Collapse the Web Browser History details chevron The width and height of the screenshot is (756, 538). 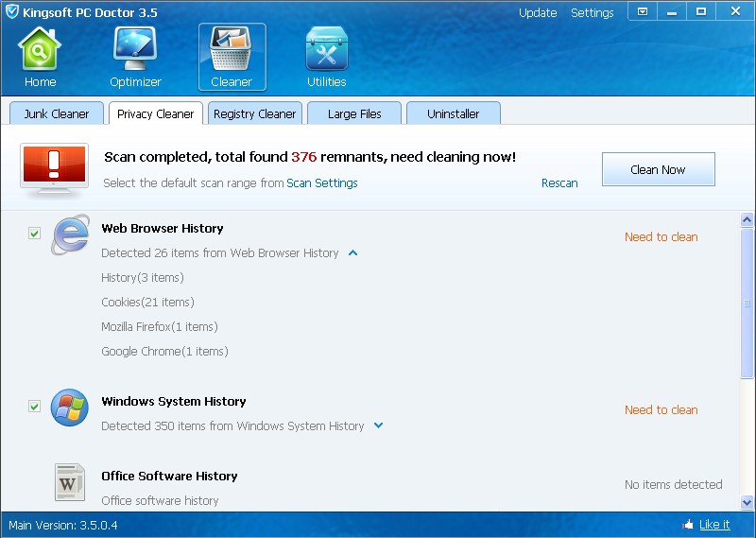[352, 252]
